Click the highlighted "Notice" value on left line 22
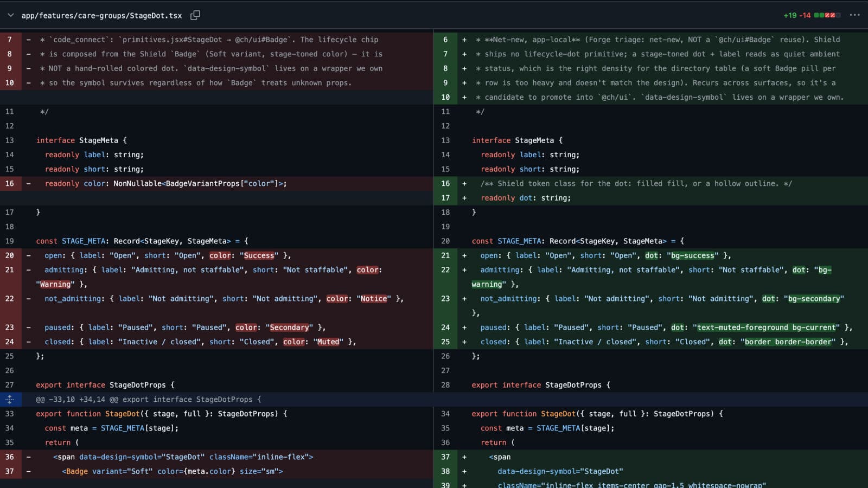Image resolution: width=868 pixels, height=488 pixels. coord(374,299)
